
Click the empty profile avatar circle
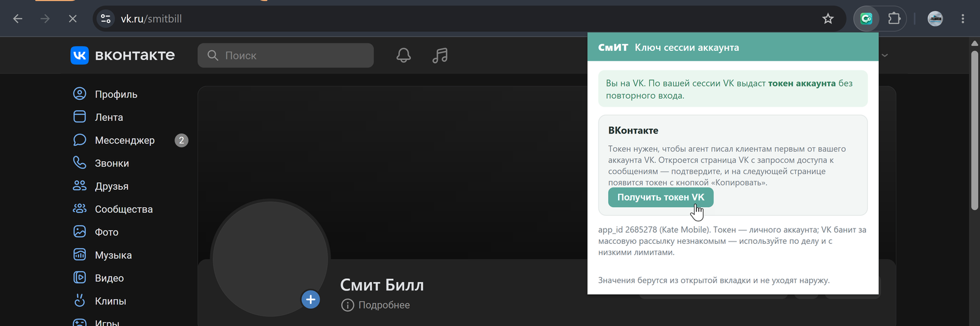pos(270,259)
